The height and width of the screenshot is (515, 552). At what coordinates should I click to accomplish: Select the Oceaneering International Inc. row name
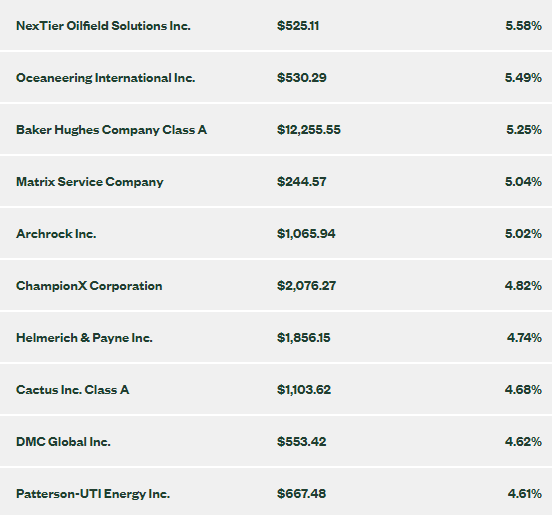pyautogui.click(x=105, y=78)
